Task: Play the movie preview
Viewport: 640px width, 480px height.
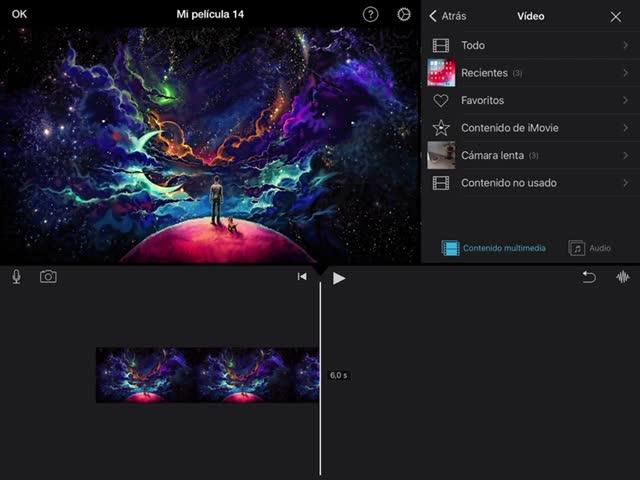Action: (x=339, y=278)
